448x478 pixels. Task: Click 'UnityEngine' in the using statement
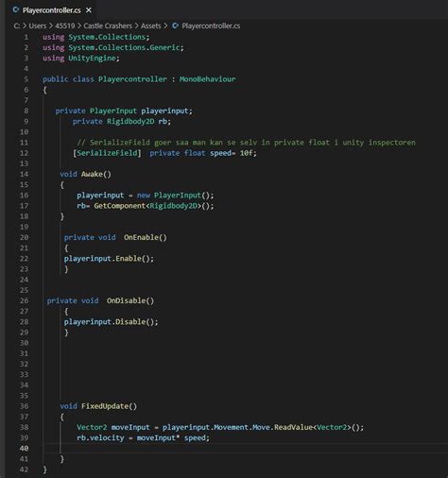point(92,58)
